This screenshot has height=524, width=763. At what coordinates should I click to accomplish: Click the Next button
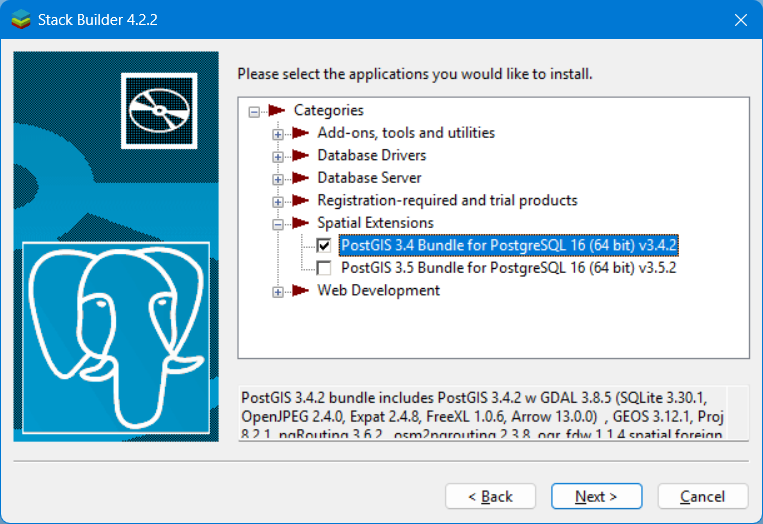click(x=596, y=496)
